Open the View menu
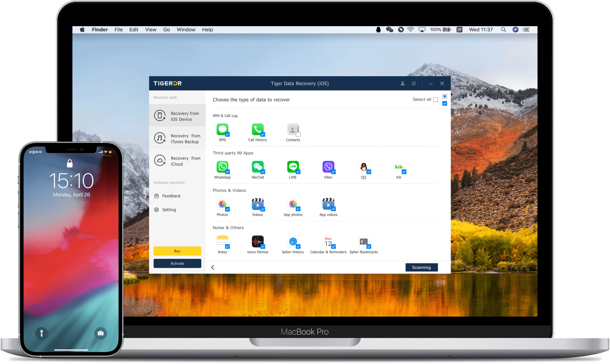The image size is (610, 364). 151,30
